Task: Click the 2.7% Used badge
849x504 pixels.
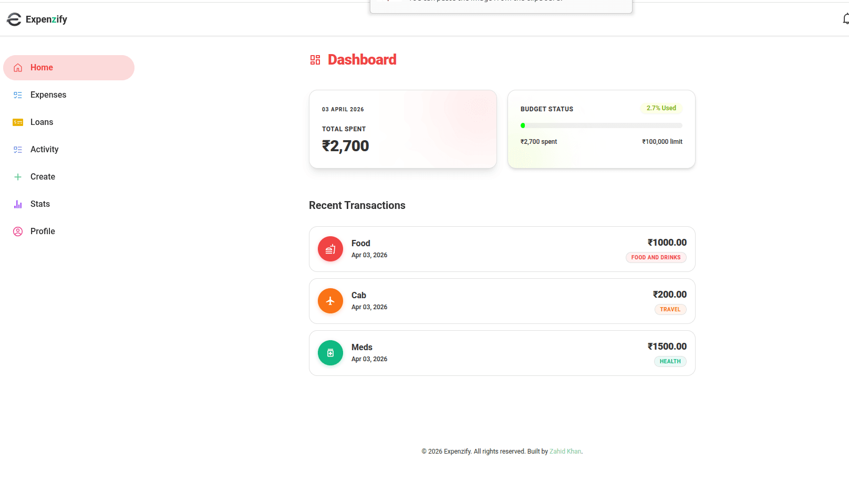Action: [661, 108]
